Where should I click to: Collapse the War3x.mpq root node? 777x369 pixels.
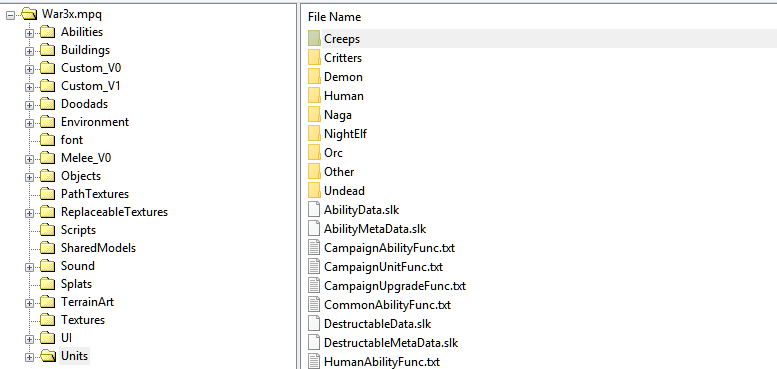coord(11,15)
